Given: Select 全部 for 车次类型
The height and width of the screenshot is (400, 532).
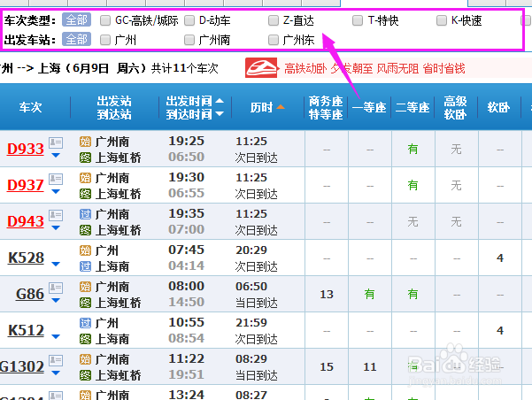Looking at the screenshot, I should 77,20.
